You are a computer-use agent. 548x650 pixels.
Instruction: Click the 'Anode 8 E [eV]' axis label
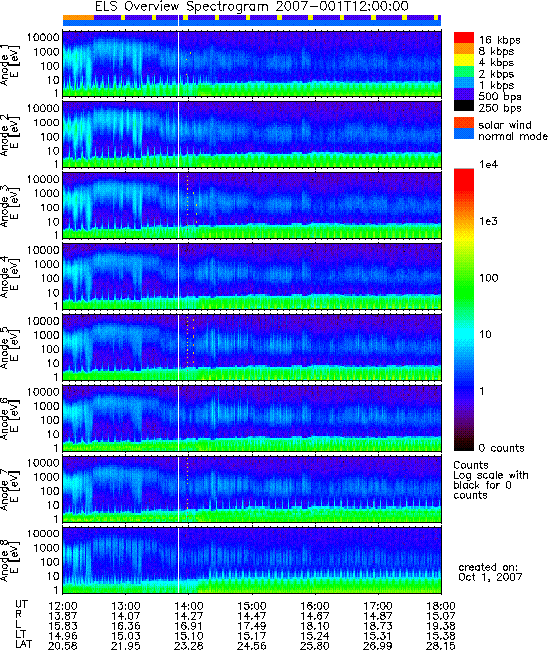coord(9,561)
